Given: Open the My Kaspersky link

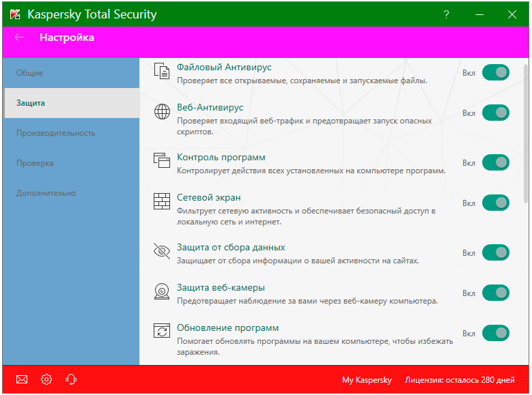Looking at the screenshot, I should tap(367, 379).
